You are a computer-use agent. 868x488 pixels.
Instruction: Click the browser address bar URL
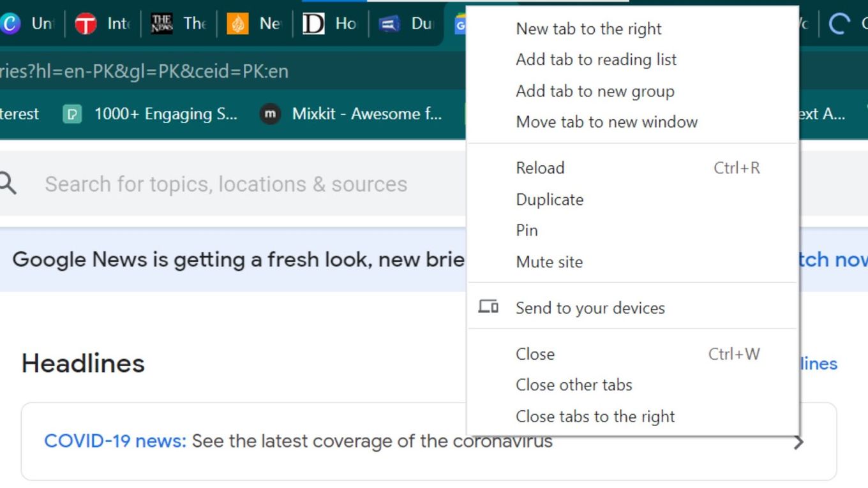pos(144,71)
